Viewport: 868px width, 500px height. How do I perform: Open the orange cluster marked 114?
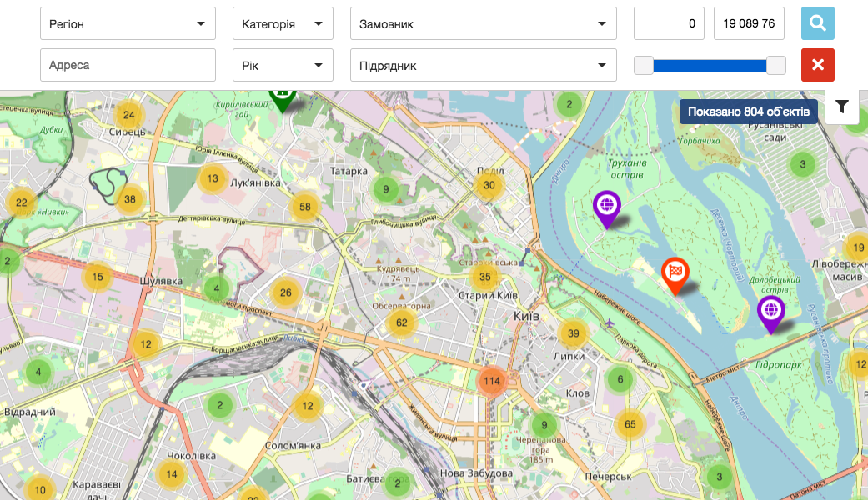coord(492,382)
